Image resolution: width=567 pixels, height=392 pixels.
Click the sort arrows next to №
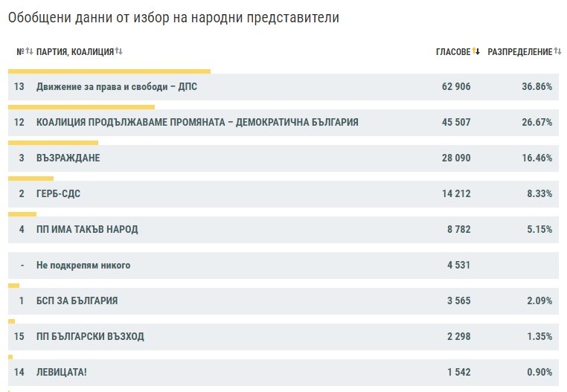tap(30, 52)
